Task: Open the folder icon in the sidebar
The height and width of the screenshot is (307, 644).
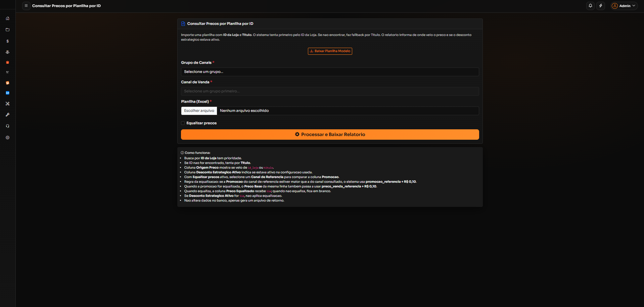Action: pyautogui.click(x=7, y=30)
